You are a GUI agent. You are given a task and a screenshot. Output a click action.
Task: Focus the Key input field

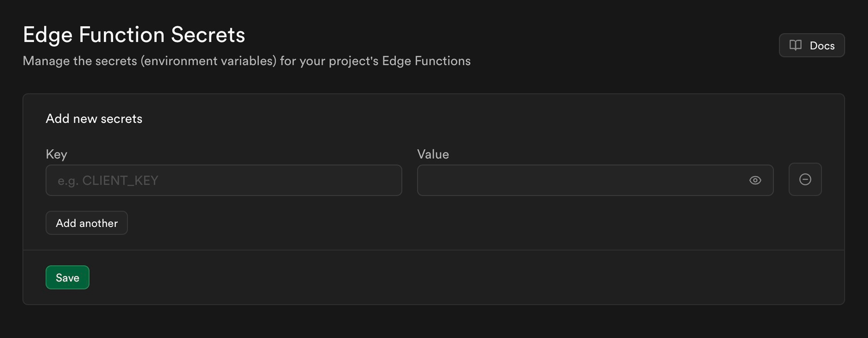[x=224, y=180]
